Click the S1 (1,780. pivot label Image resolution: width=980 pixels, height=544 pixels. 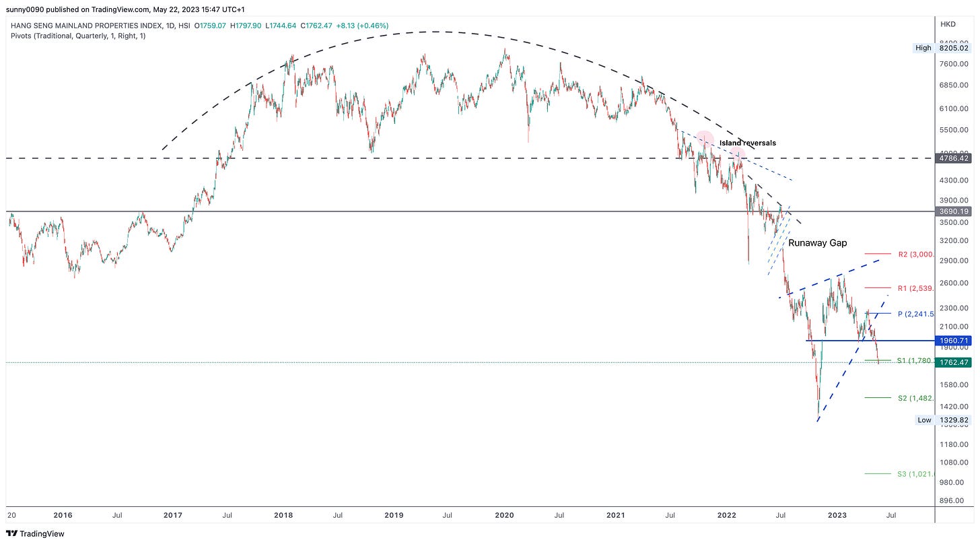point(916,361)
